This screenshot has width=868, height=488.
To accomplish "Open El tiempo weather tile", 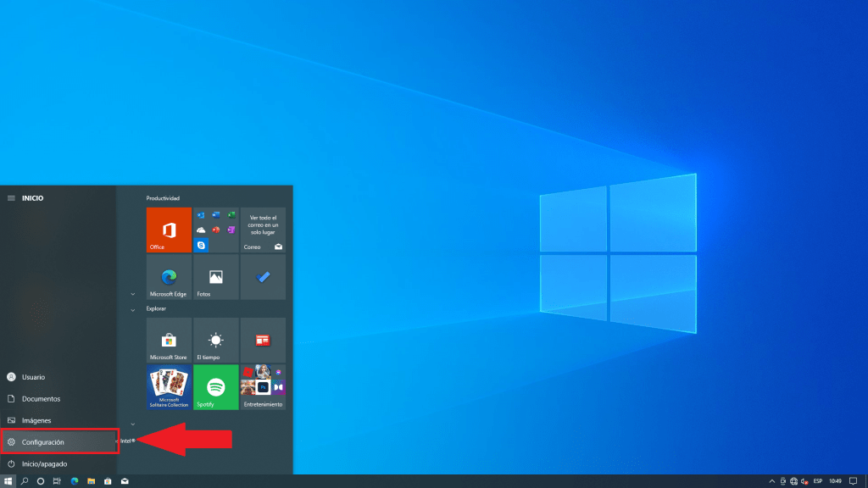I will click(x=216, y=340).
